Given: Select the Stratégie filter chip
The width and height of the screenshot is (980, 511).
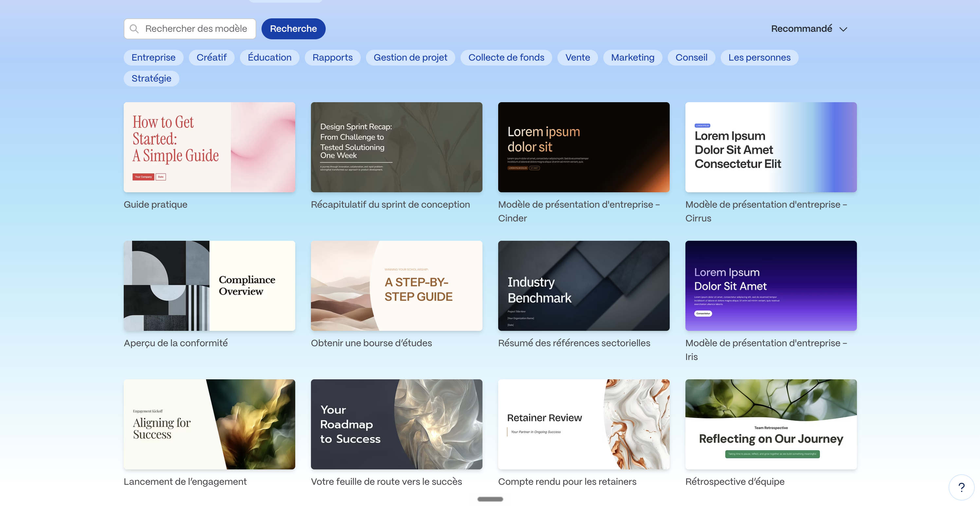Looking at the screenshot, I should point(152,78).
